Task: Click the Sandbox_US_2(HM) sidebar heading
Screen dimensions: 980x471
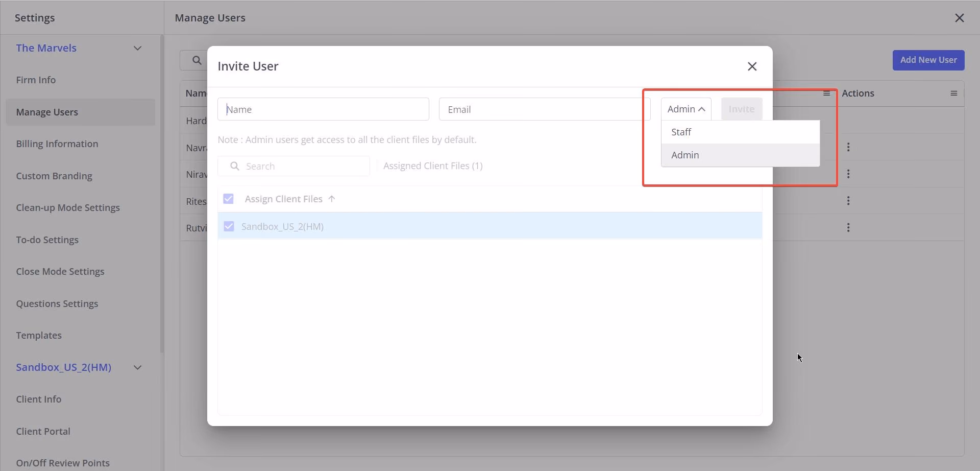Action: 64,367
